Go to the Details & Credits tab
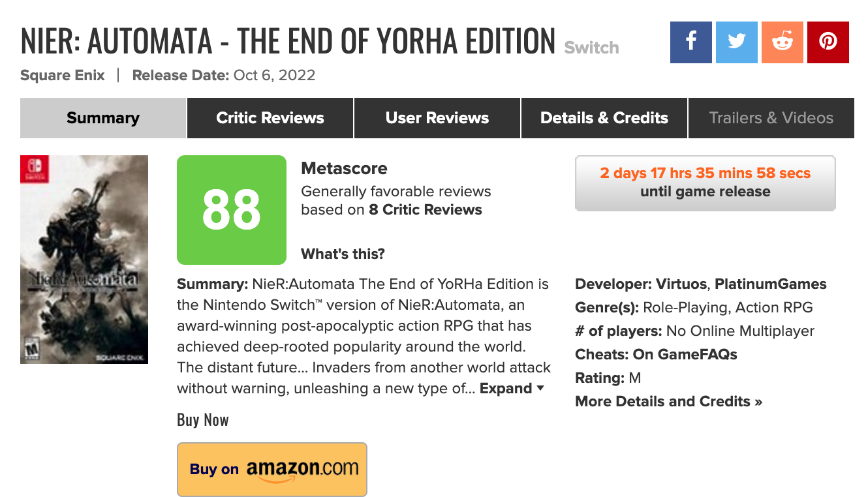This screenshot has height=497, width=868. (x=604, y=118)
